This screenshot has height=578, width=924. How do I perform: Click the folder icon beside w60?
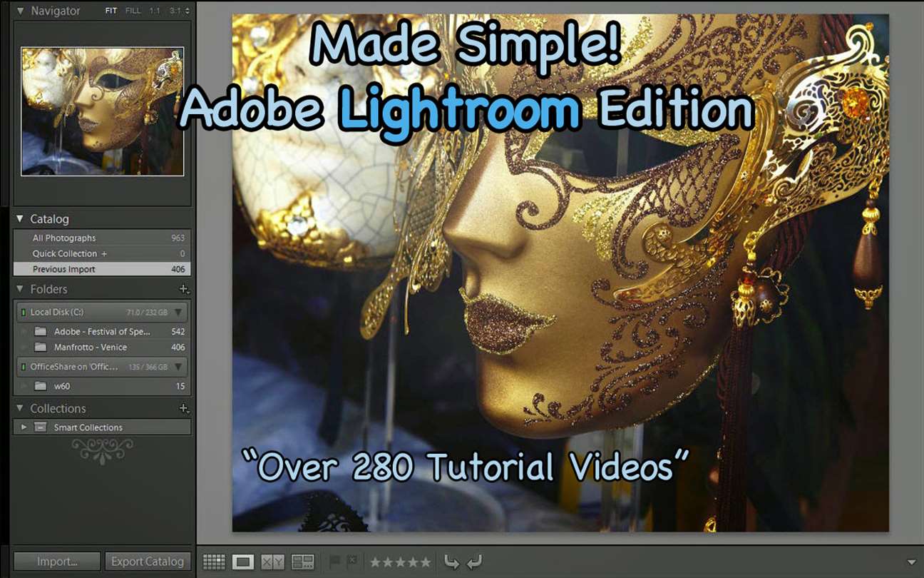tap(41, 386)
